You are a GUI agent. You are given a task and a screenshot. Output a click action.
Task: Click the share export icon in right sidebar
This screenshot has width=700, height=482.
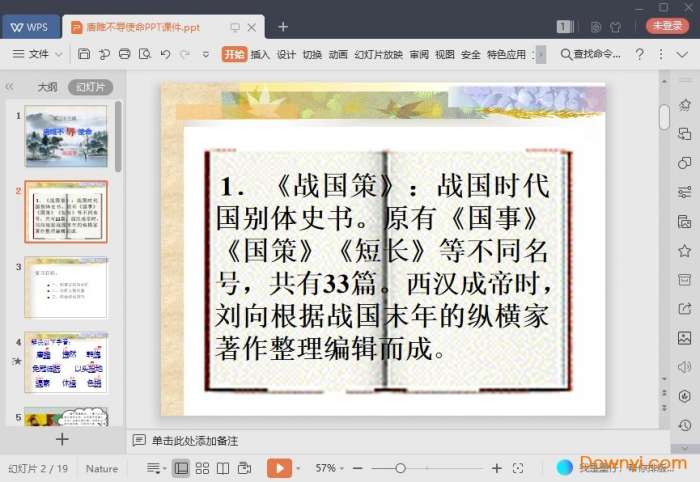click(x=684, y=308)
